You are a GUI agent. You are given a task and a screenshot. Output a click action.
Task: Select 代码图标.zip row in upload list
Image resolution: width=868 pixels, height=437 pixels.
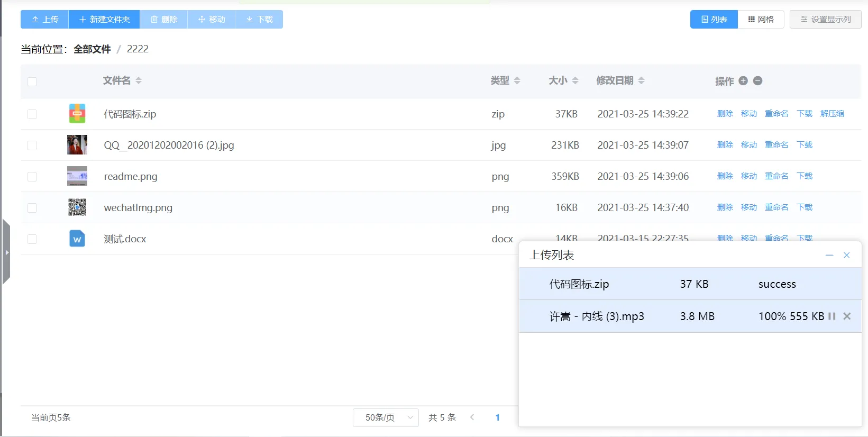[690, 284]
